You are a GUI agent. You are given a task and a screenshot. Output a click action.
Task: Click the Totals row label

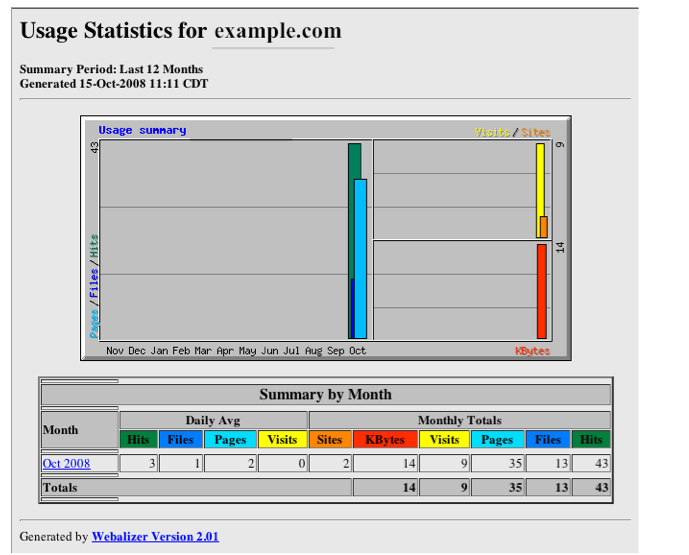point(60,487)
